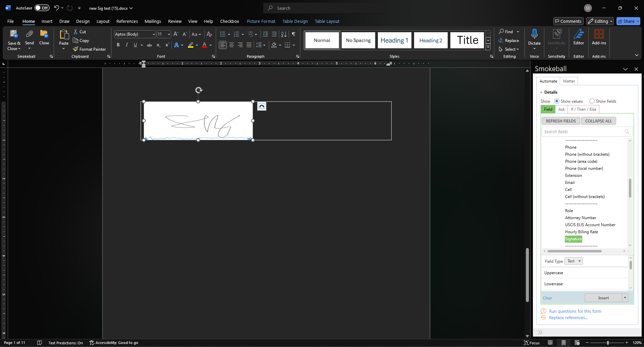Image resolution: width=644 pixels, height=347 pixels.
Task: Open the font name dropdown
Action: (154, 34)
